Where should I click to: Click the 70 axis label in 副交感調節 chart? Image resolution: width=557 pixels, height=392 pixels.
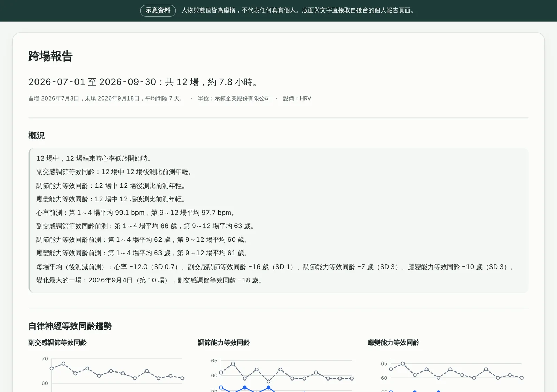(x=45, y=359)
